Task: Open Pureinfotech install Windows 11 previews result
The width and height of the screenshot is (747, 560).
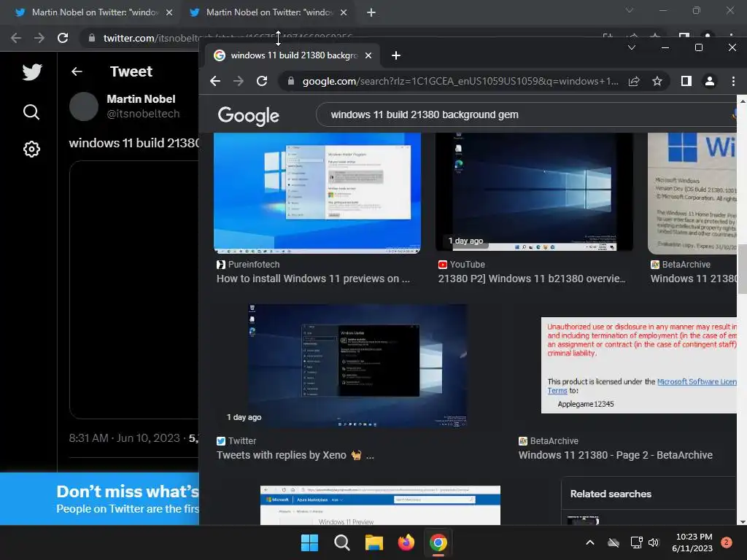Action: (x=313, y=279)
